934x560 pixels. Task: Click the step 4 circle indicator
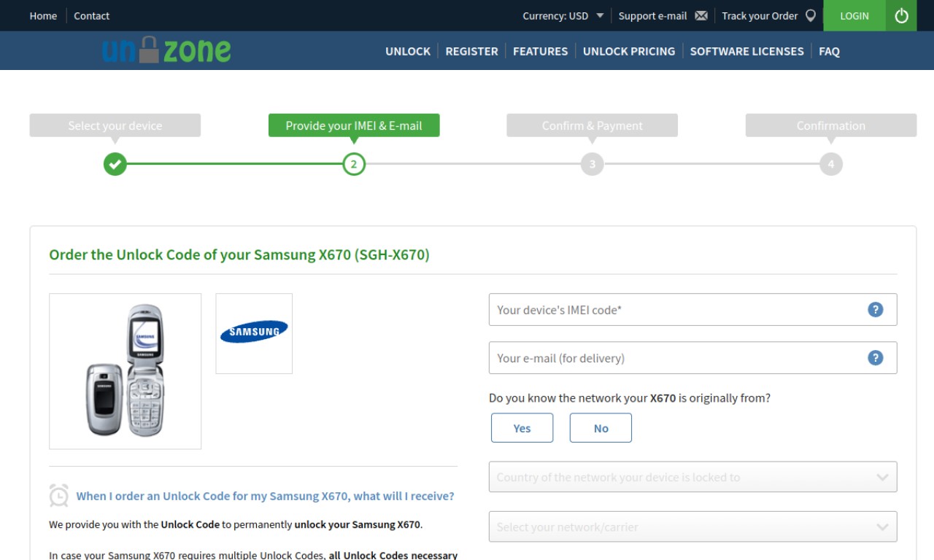coord(831,164)
